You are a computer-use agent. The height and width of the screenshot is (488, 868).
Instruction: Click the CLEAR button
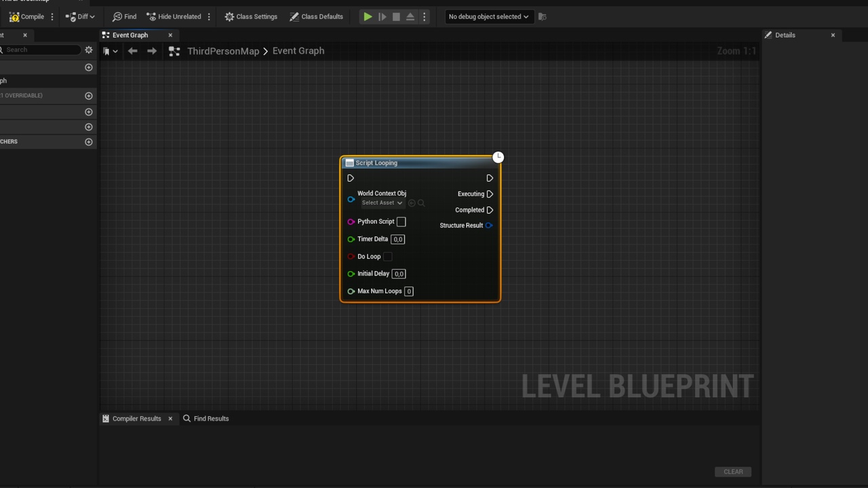click(x=733, y=472)
